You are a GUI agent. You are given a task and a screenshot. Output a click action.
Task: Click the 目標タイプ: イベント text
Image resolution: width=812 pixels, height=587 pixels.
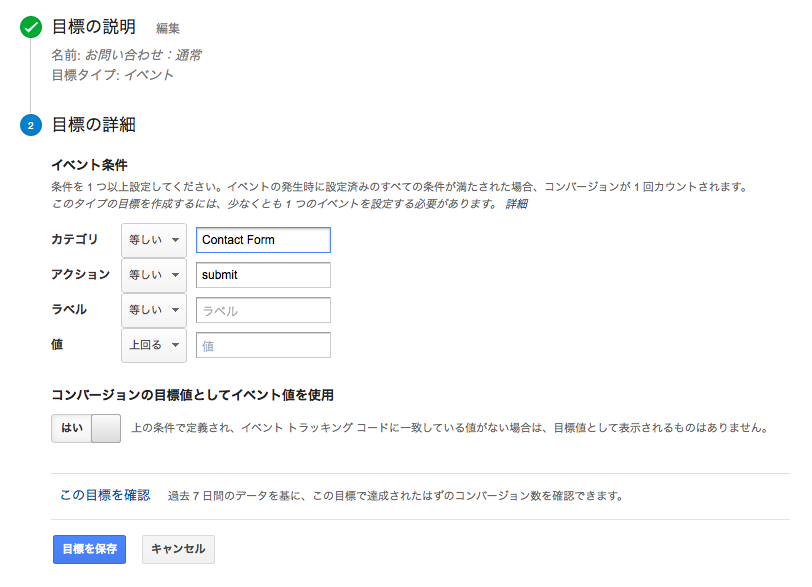112,75
